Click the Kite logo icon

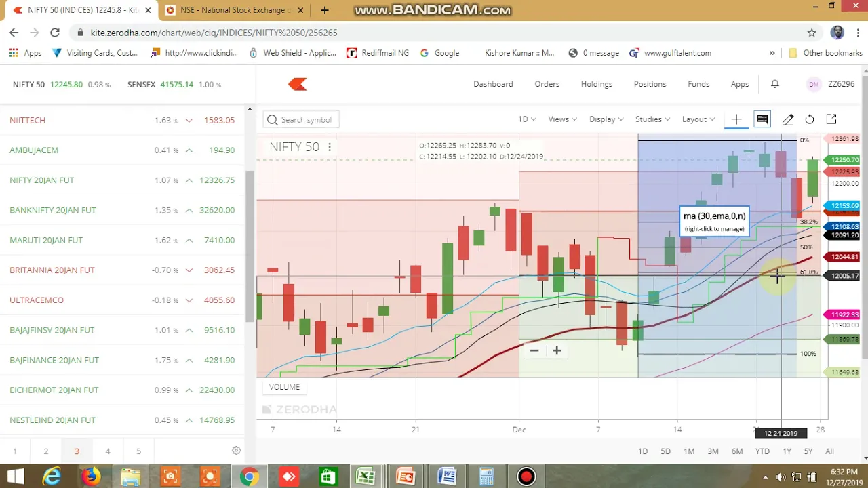pos(297,84)
